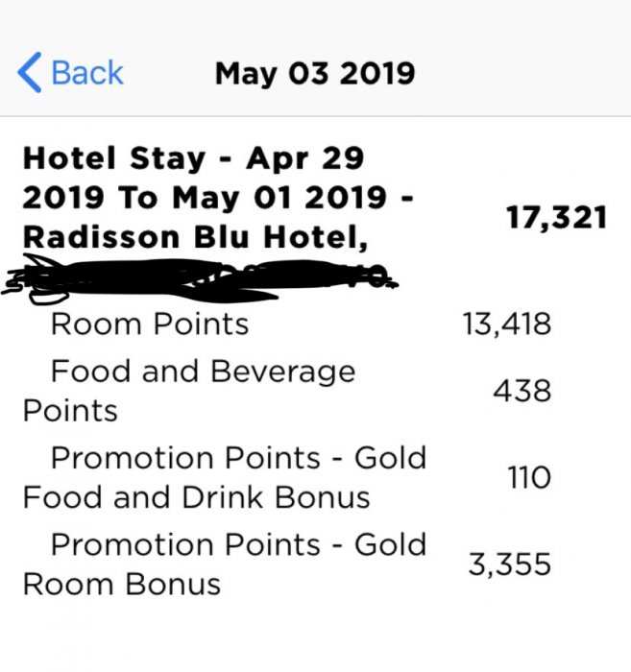Screen dimensions: 631x672
Task: Click the 438 food and beverage value
Action: 522,391
